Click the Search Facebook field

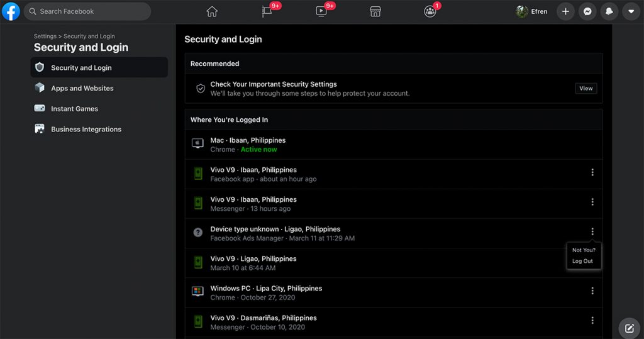pos(87,11)
